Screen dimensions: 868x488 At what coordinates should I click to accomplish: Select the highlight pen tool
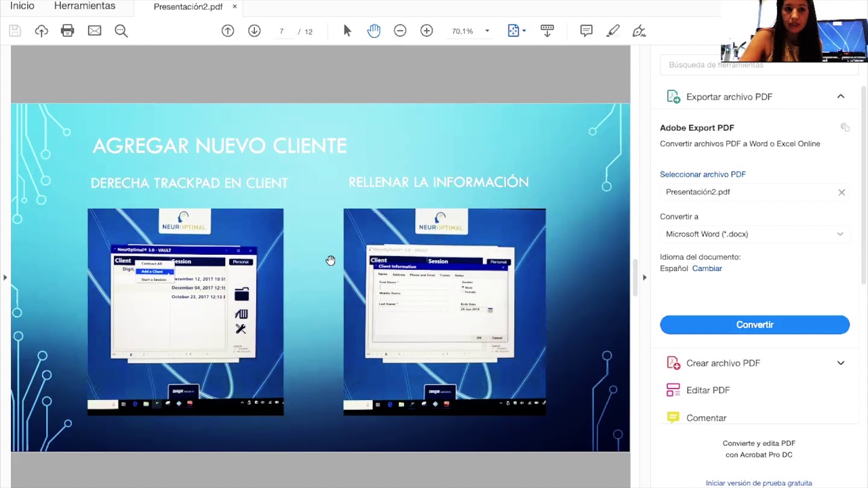tap(613, 30)
